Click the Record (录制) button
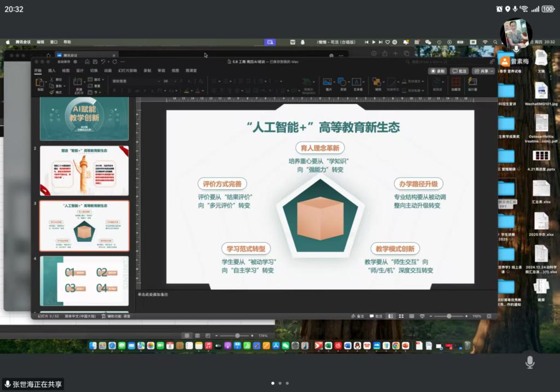The width and height of the screenshot is (560, 392). tap(437, 71)
